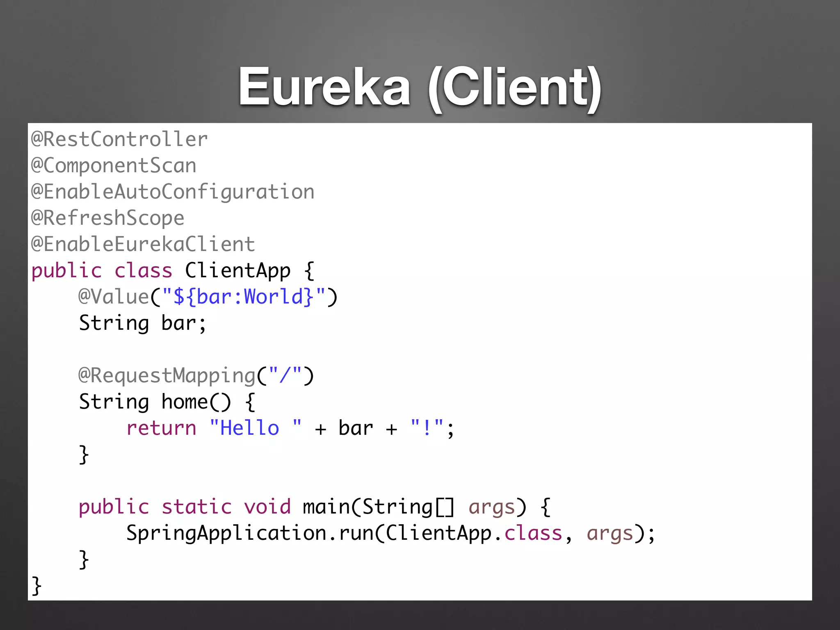The height and width of the screenshot is (630, 840).
Task: Click the "String bar;" declaration
Action: (x=143, y=324)
